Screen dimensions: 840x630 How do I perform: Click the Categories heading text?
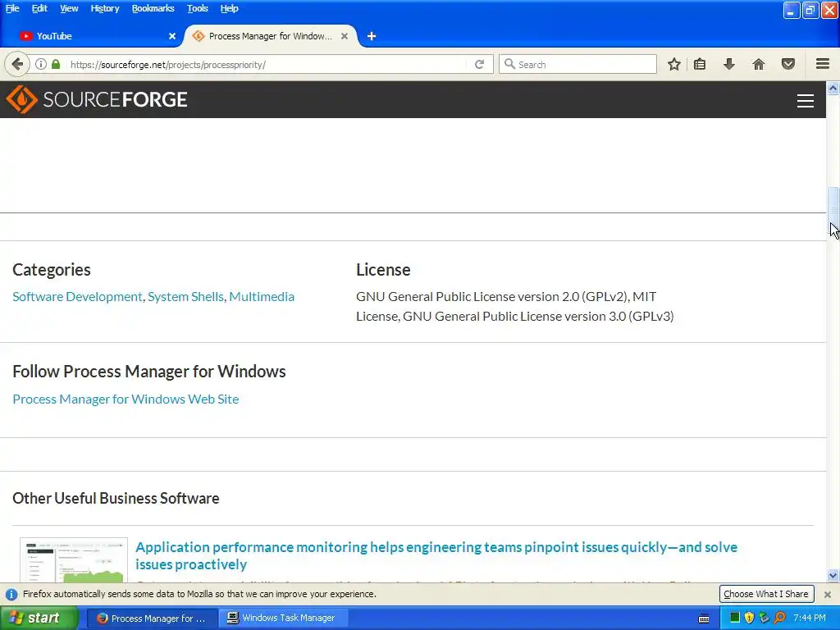click(52, 269)
